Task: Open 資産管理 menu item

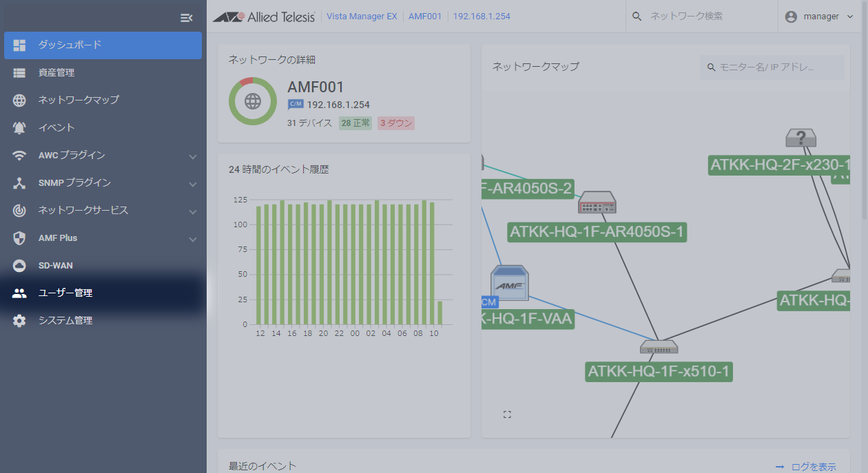Action: 103,72
